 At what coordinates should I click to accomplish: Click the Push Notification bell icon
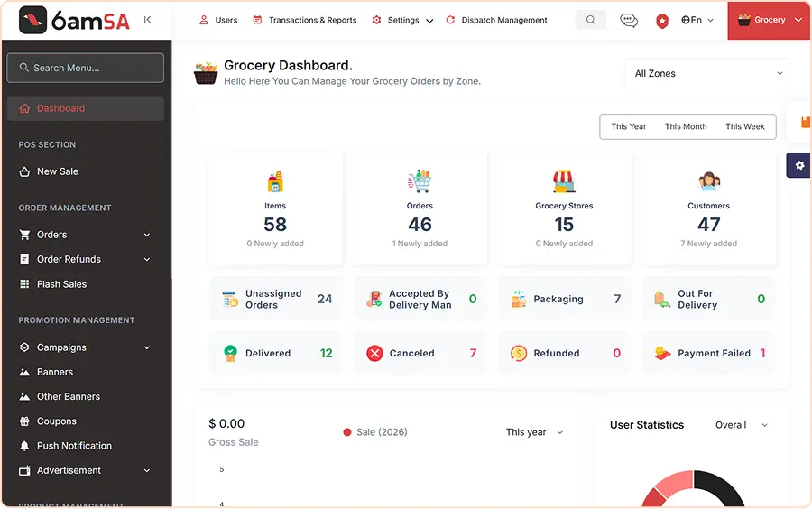24,446
